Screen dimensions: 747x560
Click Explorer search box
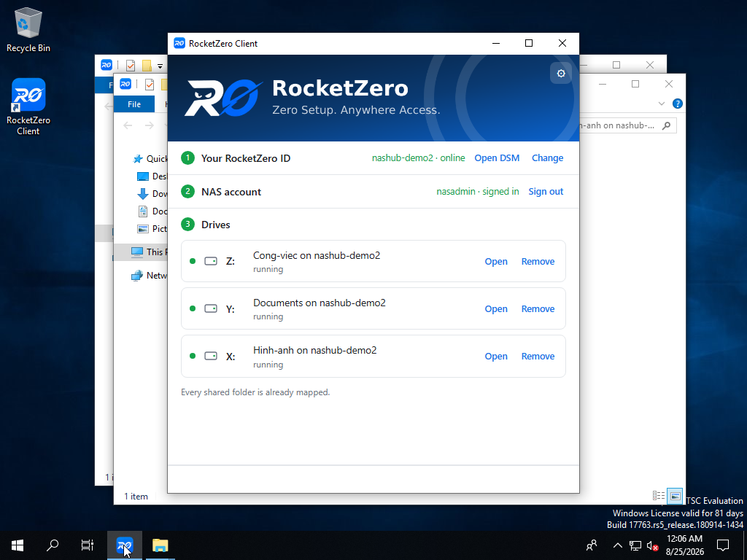point(628,125)
